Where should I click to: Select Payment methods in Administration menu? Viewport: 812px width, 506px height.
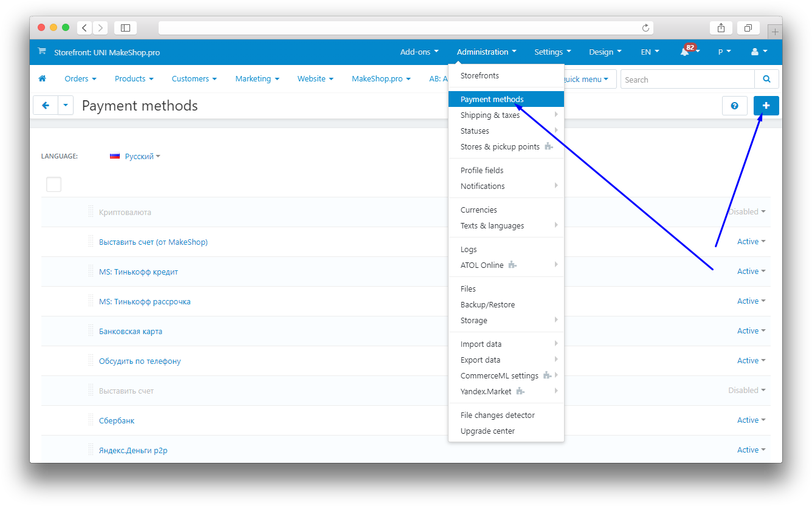click(492, 100)
